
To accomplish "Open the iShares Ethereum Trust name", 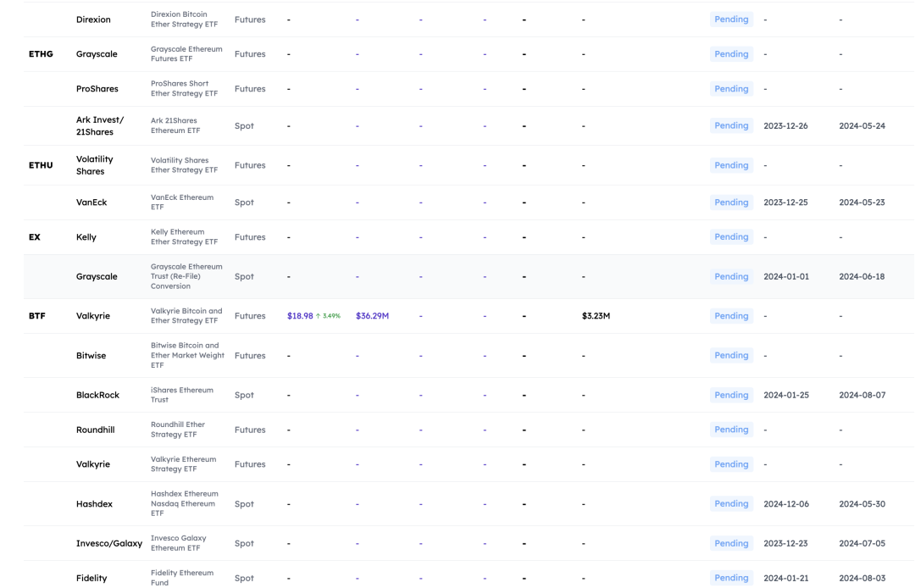I will point(182,395).
